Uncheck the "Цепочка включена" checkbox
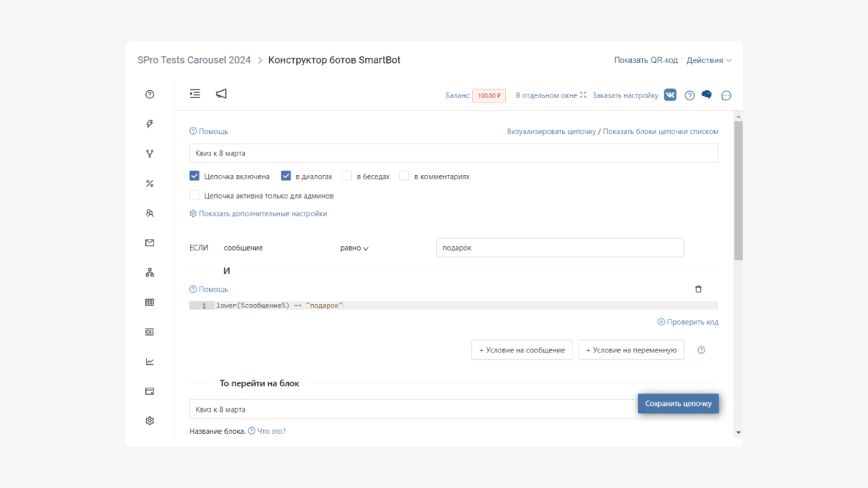 [x=194, y=176]
